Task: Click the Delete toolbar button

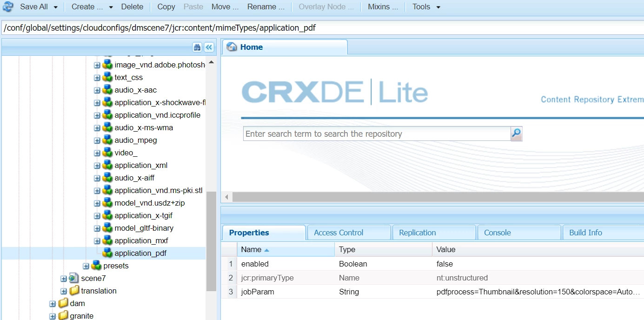Action: [x=133, y=7]
